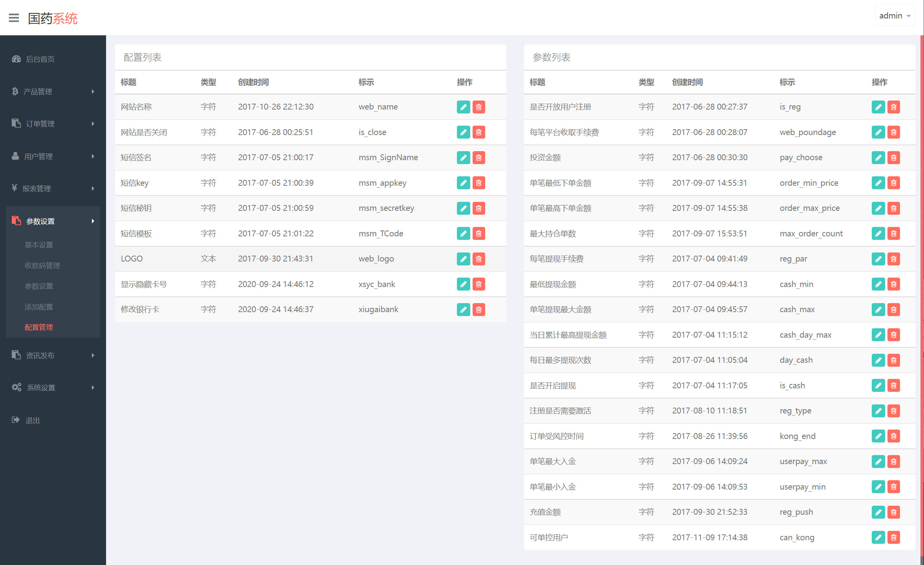
Task: Edit the reg_type parameter
Action: (878, 411)
